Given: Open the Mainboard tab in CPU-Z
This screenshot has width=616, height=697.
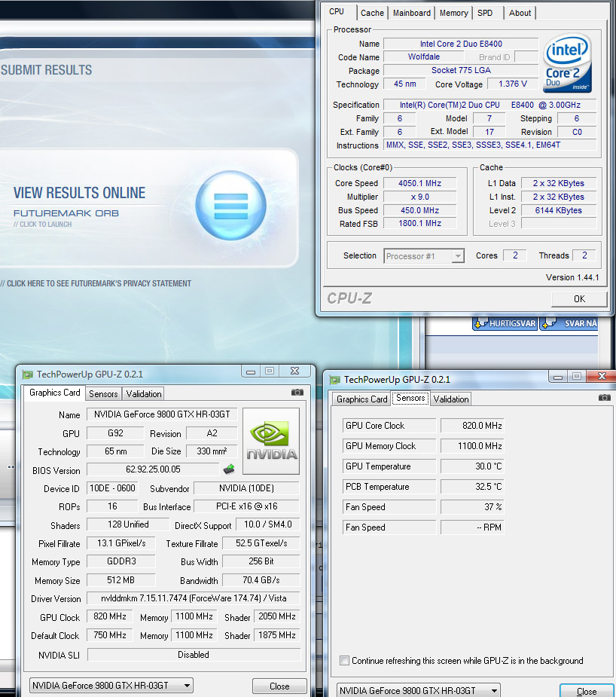Looking at the screenshot, I should point(412,13).
